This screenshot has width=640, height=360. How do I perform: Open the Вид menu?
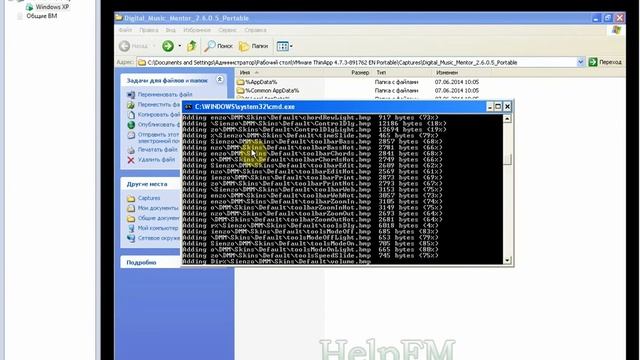pos(171,30)
